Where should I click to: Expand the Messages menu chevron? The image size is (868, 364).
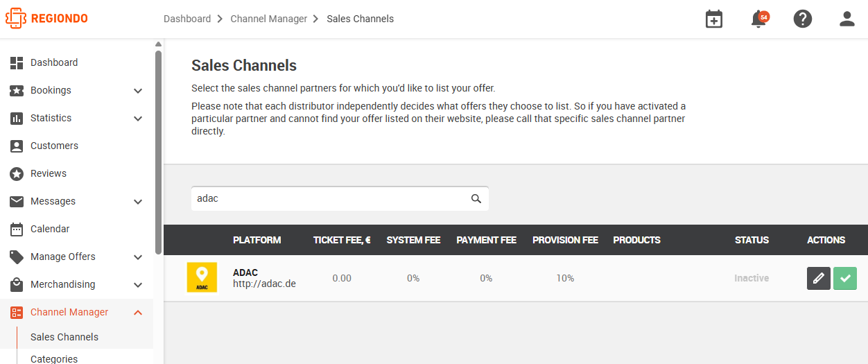coord(138,202)
